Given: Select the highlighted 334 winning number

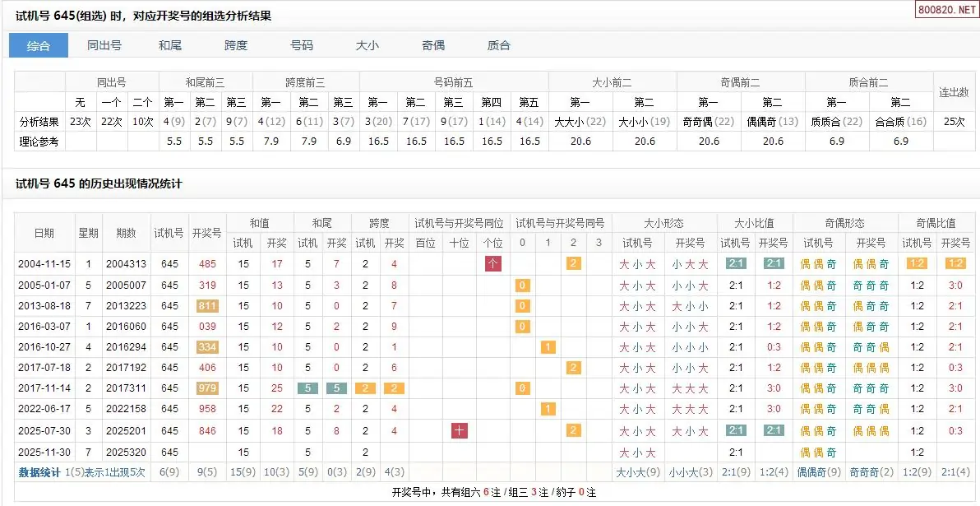Looking at the screenshot, I should pos(207,347).
